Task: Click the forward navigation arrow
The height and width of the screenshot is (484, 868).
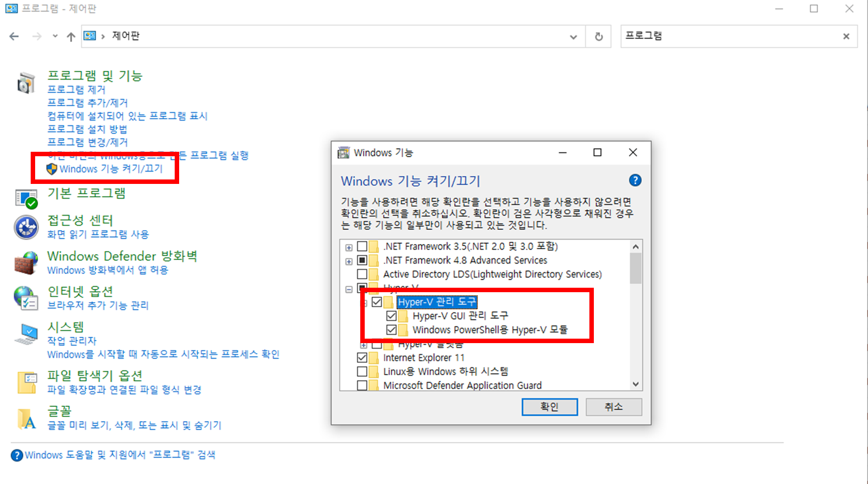Action: click(37, 36)
